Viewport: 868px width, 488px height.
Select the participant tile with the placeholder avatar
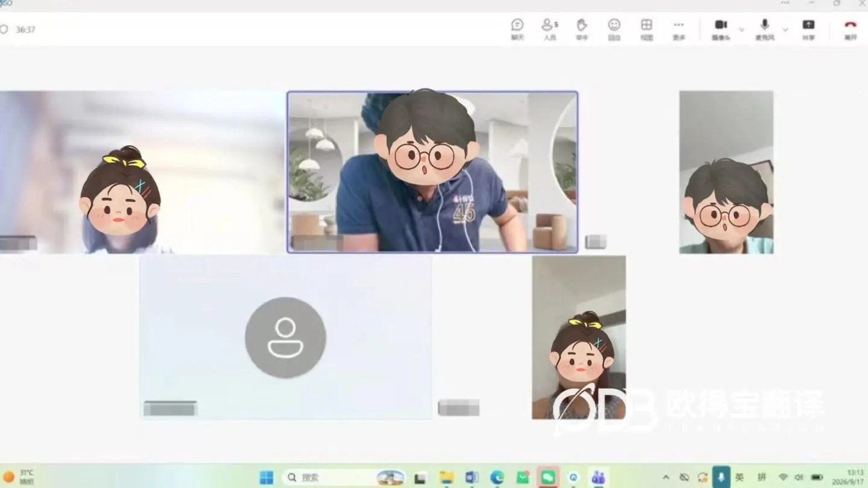pyautogui.click(x=286, y=337)
